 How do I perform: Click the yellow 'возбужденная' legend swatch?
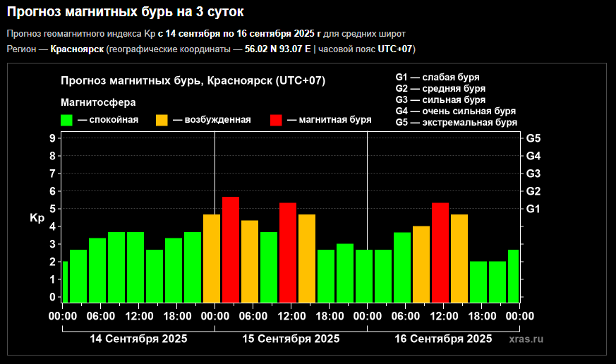[162, 120]
